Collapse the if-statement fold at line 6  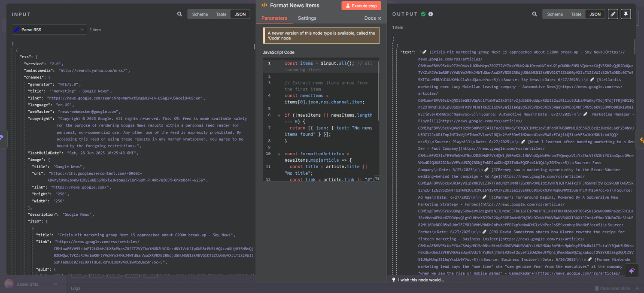279,115
